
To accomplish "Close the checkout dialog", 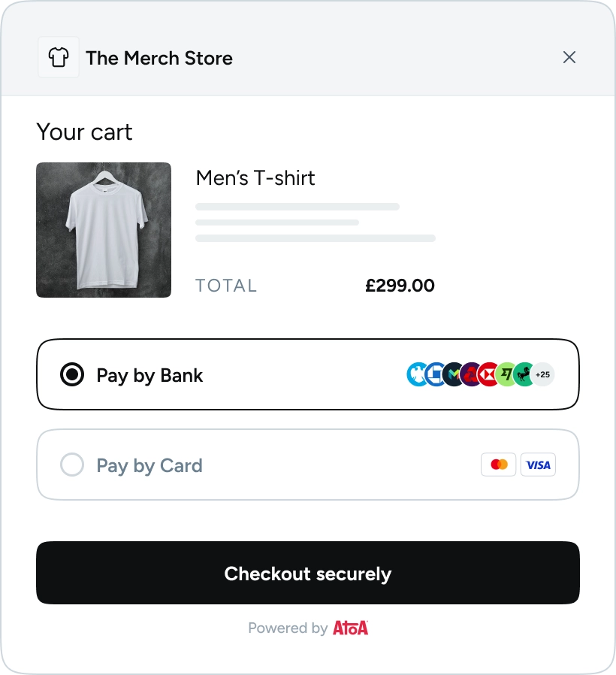I will click(x=569, y=58).
